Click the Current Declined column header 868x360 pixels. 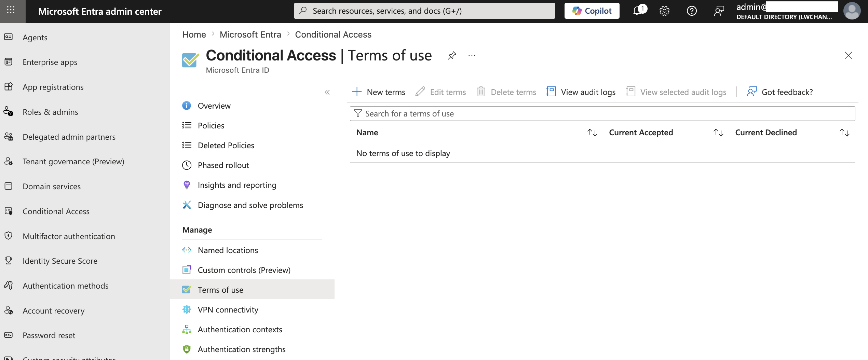click(x=766, y=133)
